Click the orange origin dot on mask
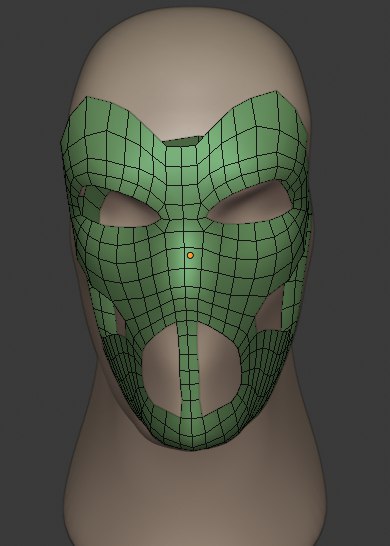This screenshot has height=546, width=390. (190, 255)
